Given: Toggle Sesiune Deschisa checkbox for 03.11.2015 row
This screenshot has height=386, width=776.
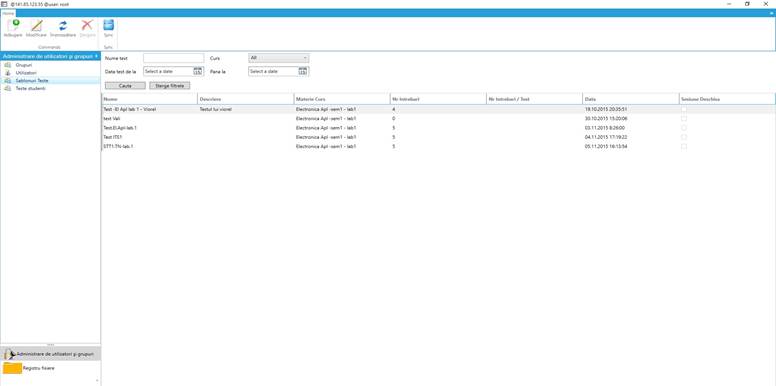Looking at the screenshot, I should click(x=684, y=128).
